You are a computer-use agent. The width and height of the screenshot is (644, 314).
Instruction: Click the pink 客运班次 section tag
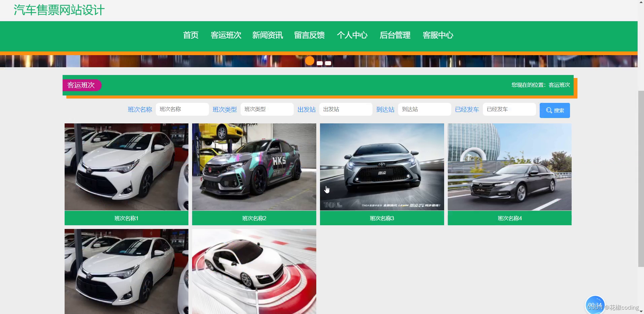point(82,85)
